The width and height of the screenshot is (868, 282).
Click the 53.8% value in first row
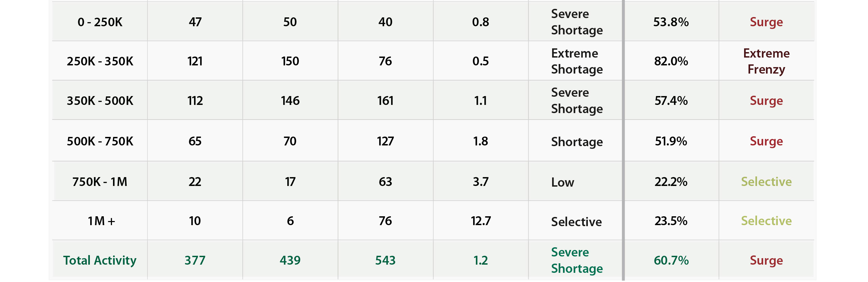point(671,22)
